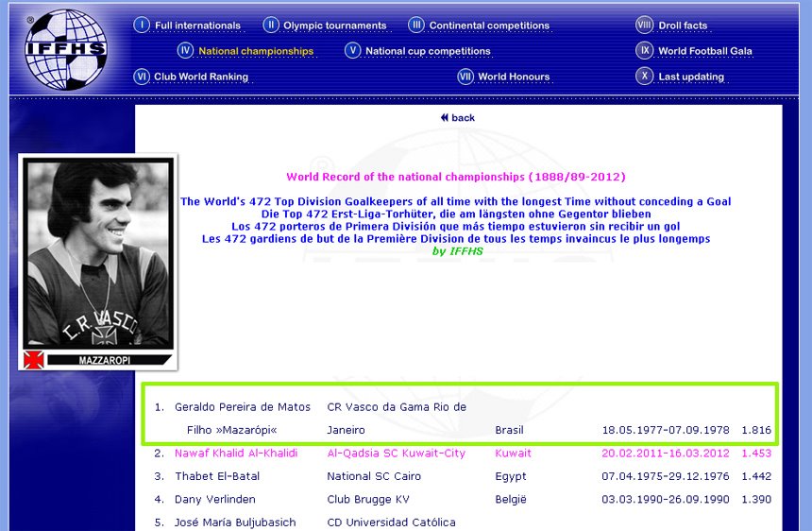Click date range 03.03.1990-26.09.1990

[x=666, y=500]
